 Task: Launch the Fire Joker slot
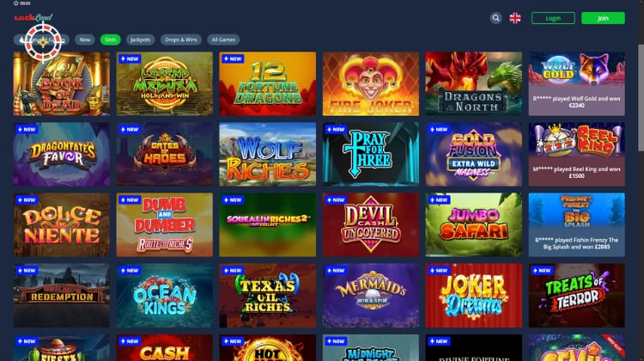[x=370, y=83]
